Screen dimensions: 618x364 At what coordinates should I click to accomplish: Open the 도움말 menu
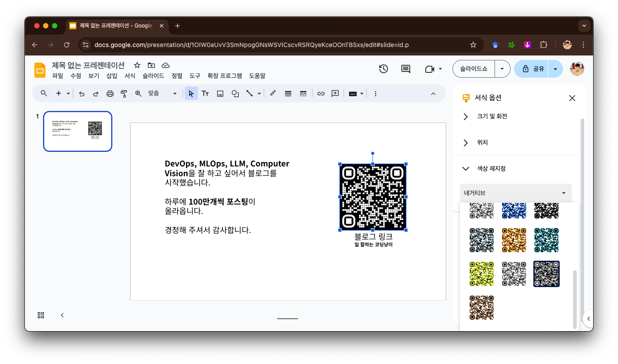(257, 76)
